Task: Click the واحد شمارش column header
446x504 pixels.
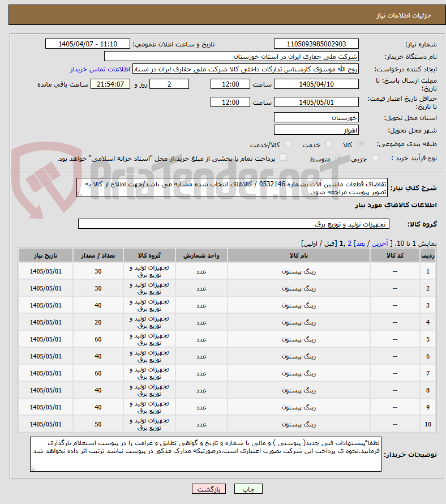Action: pos(201,255)
